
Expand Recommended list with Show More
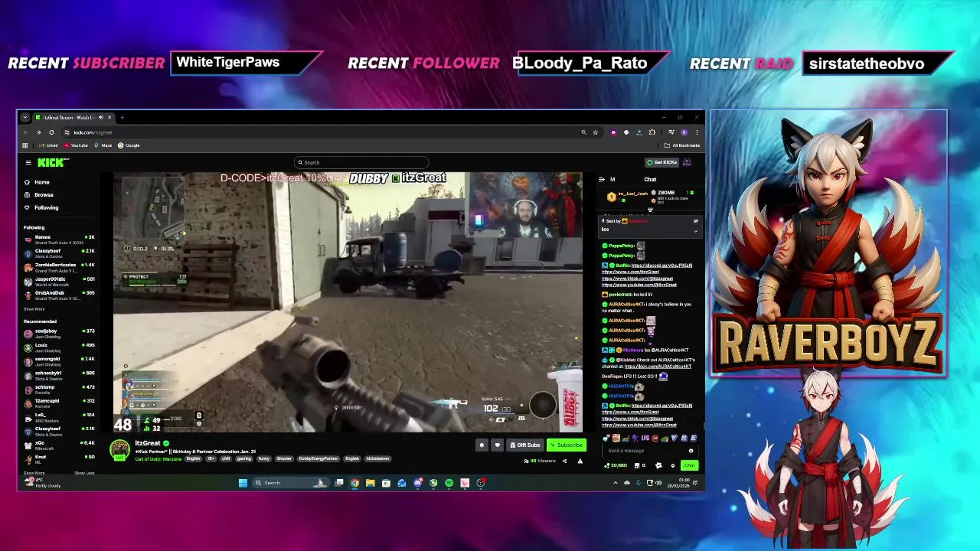click(x=33, y=473)
